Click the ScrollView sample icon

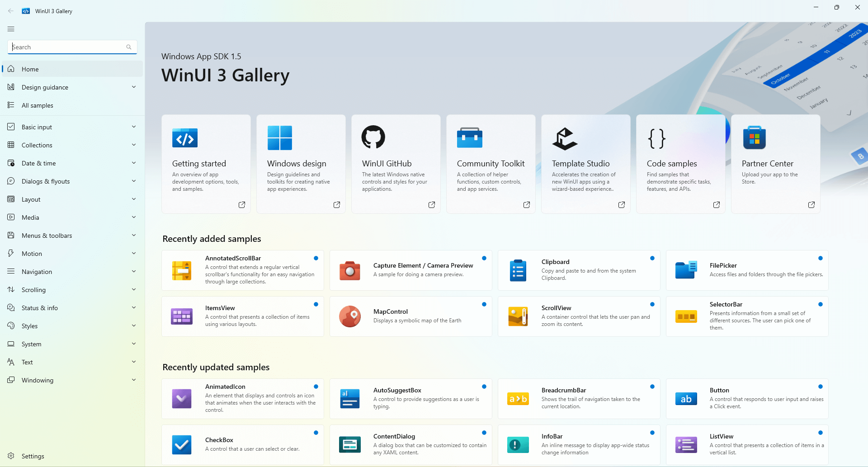(518, 316)
